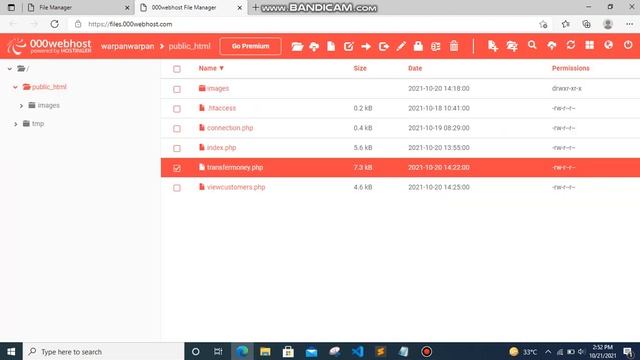Click the warpanwarpan breadcrumb link

tap(127, 46)
